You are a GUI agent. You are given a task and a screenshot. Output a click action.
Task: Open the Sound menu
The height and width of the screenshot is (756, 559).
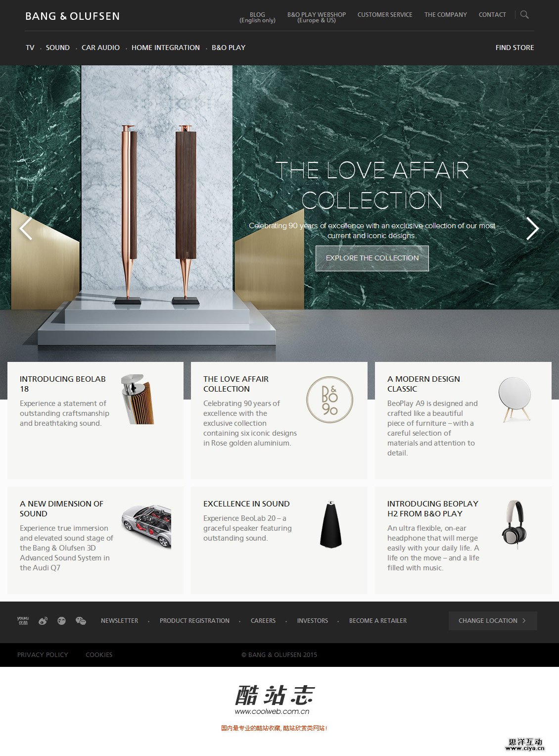coord(58,48)
